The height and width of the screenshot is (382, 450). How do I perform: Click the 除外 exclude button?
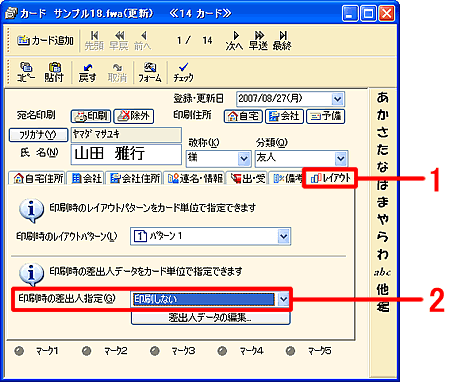click(134, 116)
